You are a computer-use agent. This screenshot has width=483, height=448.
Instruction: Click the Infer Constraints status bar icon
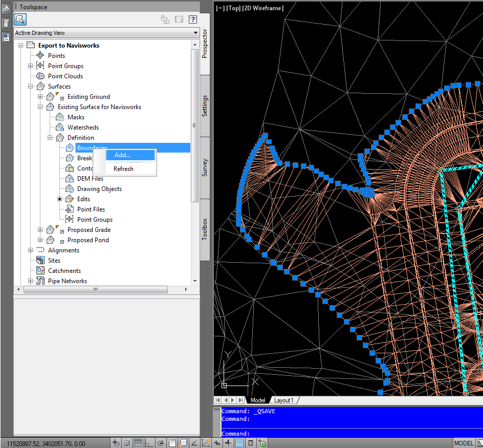(116, 443)
